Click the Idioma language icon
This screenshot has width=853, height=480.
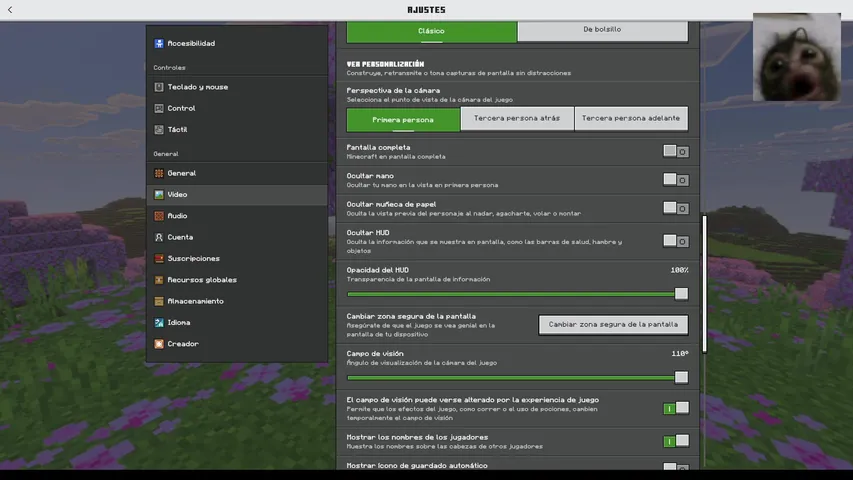[x=159, y=323]
